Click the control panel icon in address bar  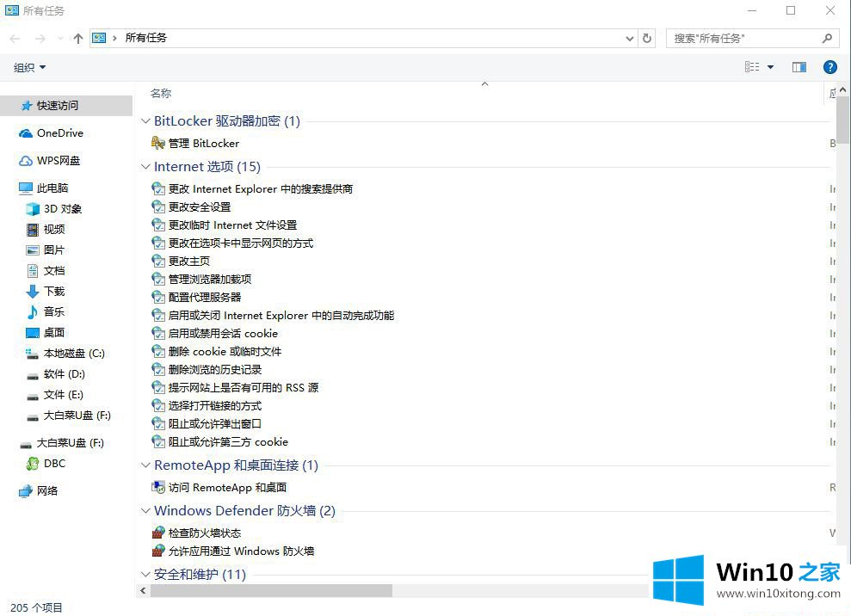[x=99, y=38]
